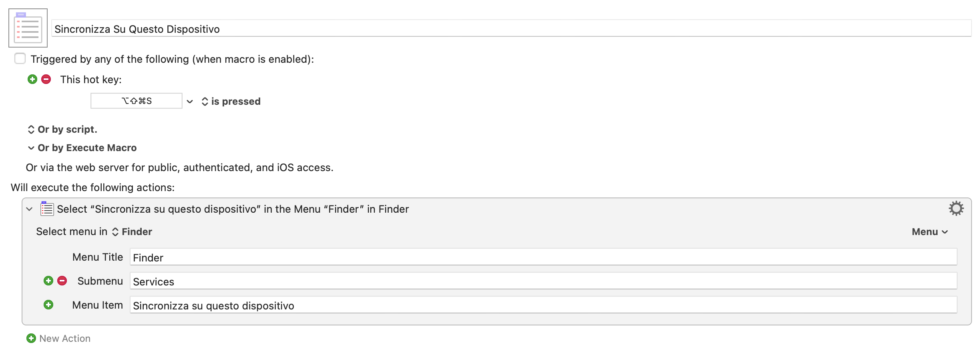Image resolution: width=980 pixels, height=351 pixels.
Task: Open the hot key dropdown arrow
Action: tap(190, 102)
